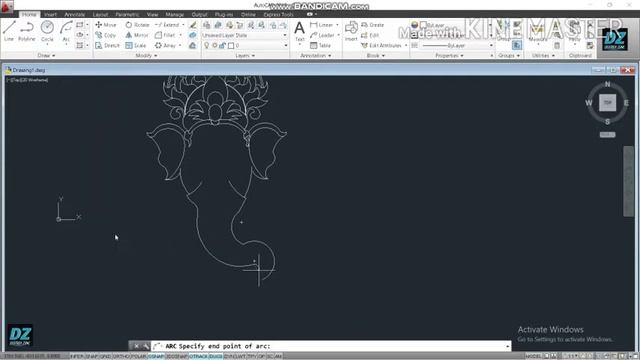Screen dimensions: 640x360
Task: Expand the Block panel
Action: [376, 56]
